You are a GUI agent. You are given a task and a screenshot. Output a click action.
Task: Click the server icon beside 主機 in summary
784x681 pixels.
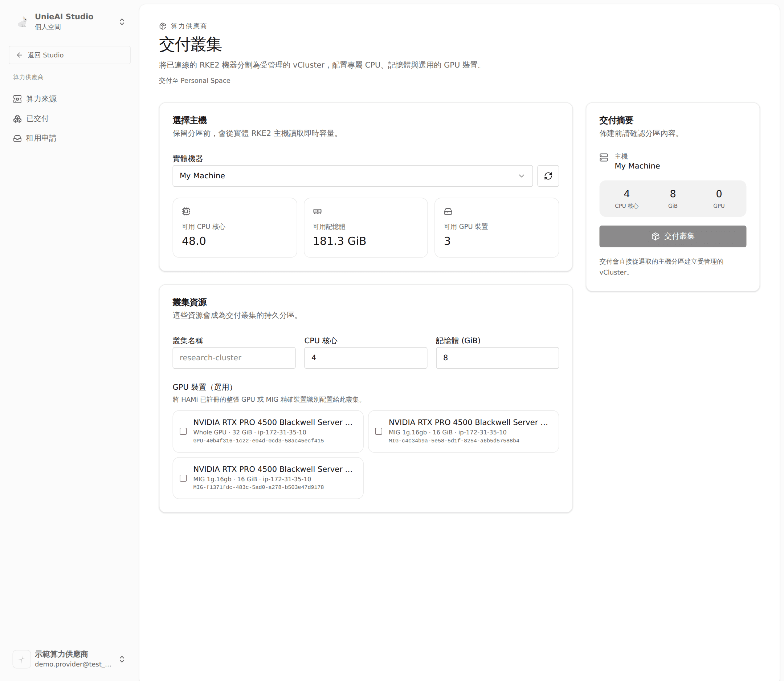604,157
